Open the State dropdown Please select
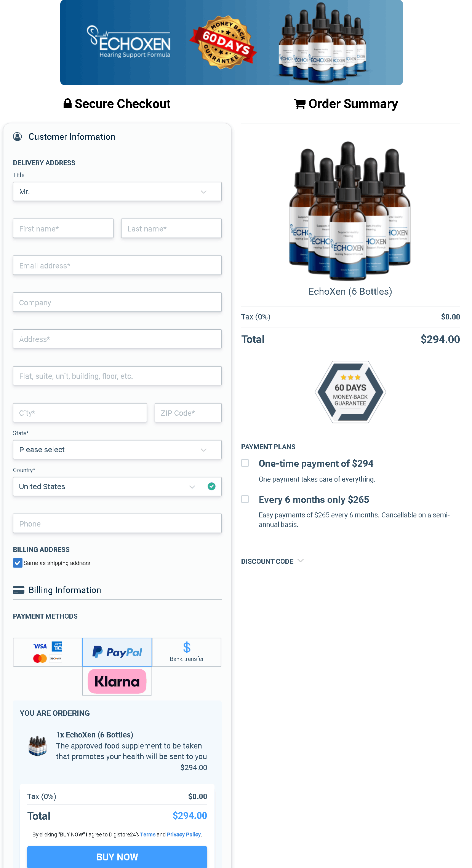 (117, 450)
